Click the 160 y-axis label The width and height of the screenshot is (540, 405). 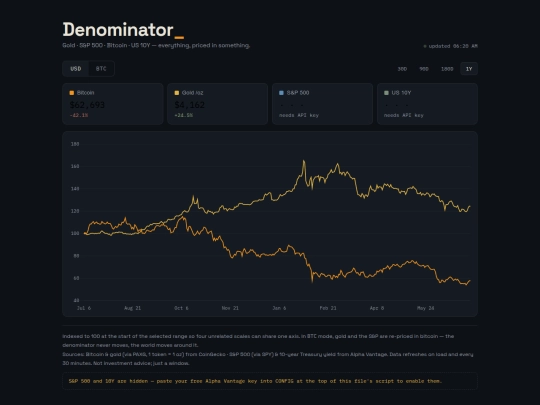75,166
